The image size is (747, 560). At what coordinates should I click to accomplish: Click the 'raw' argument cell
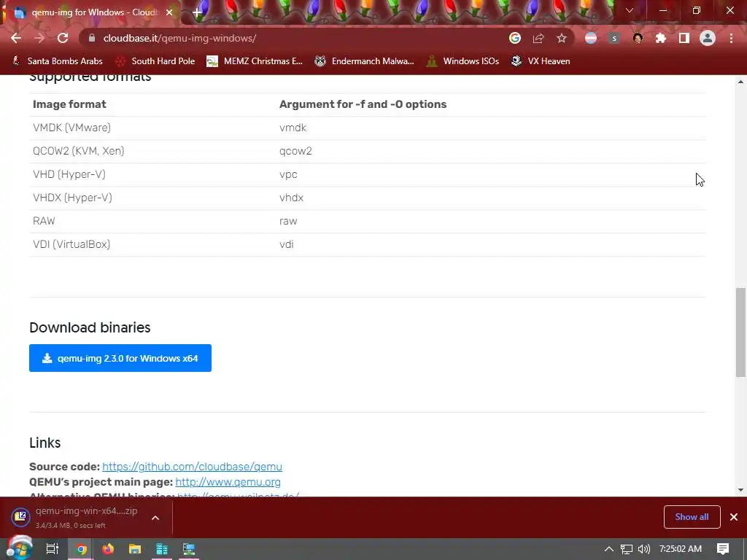(287, 221)
